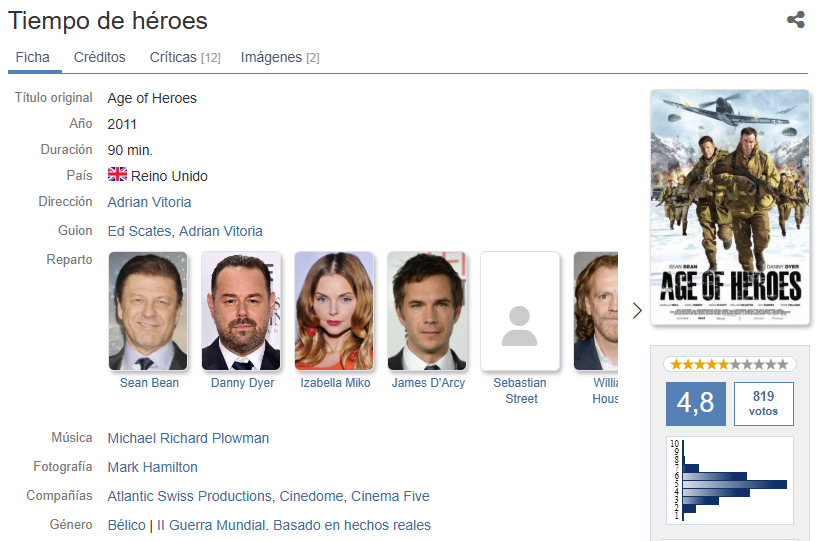
Task: Click the United Kingdom flag icon
Action: [117, 174]
